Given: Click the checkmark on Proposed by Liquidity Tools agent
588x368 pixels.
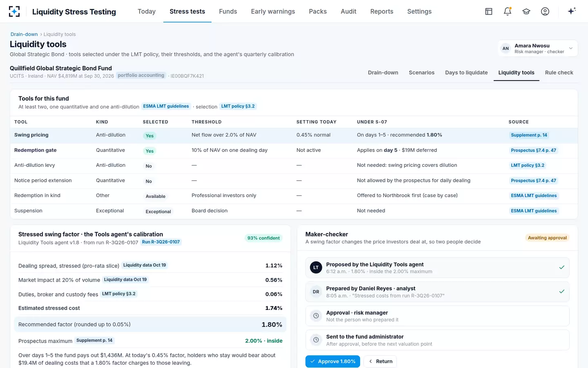Looking at the screenshot, I should (x=562, y=267).
